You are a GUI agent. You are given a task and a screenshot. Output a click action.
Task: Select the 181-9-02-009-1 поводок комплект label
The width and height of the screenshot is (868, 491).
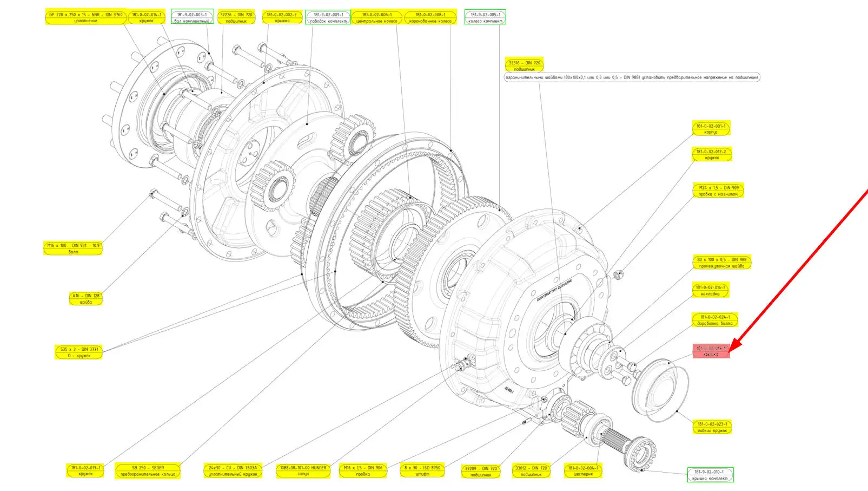(328, 17)
